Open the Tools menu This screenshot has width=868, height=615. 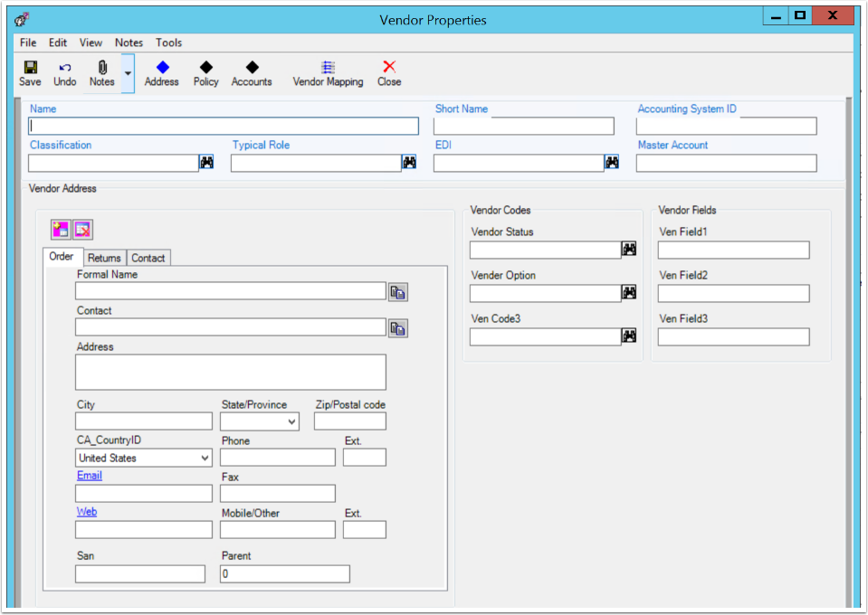click(x=169, y=43)
